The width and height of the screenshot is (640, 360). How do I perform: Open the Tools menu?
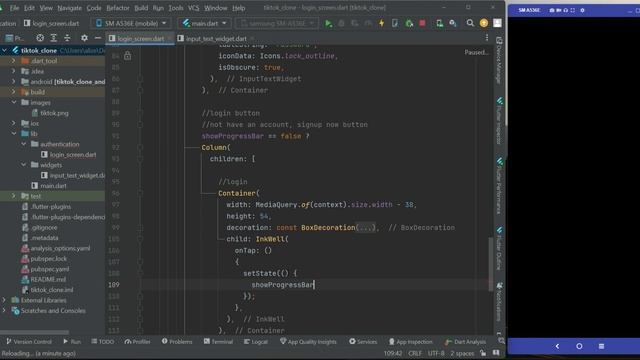(176, 8)
